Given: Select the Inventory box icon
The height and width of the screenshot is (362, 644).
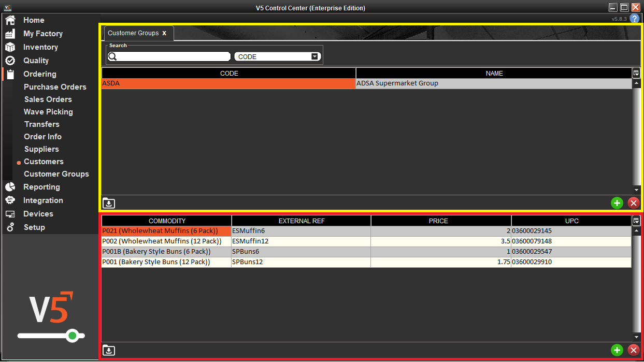Looking at the screenshot, I should 9,47.
